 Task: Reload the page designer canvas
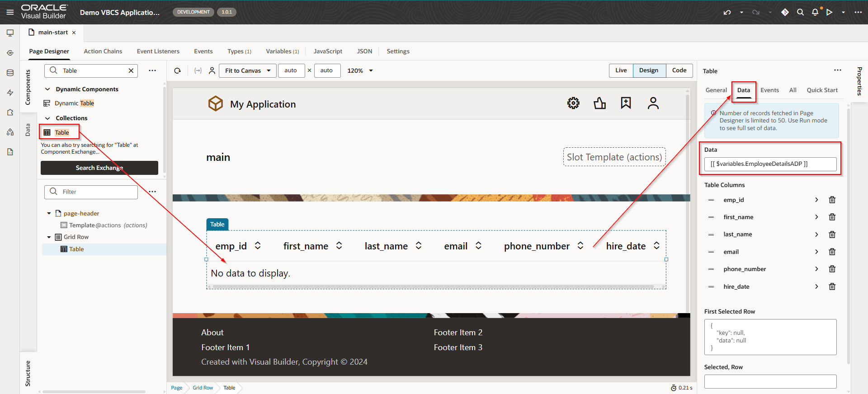[178, 70]
